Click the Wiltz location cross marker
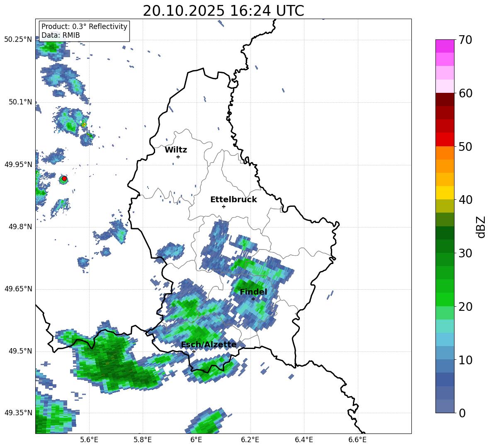Screen dimensions: 491x448 [178, 157]
